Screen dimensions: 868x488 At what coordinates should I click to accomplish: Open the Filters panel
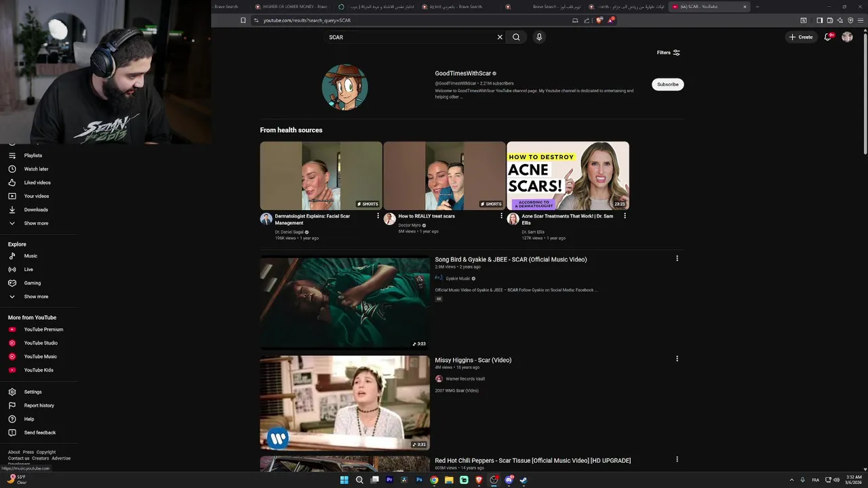click(x=669, y=52)
